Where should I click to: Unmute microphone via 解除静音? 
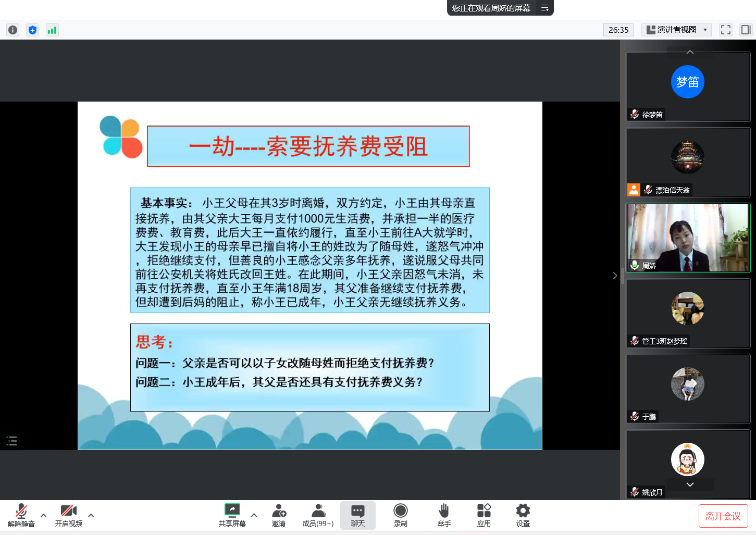(21, 515)
